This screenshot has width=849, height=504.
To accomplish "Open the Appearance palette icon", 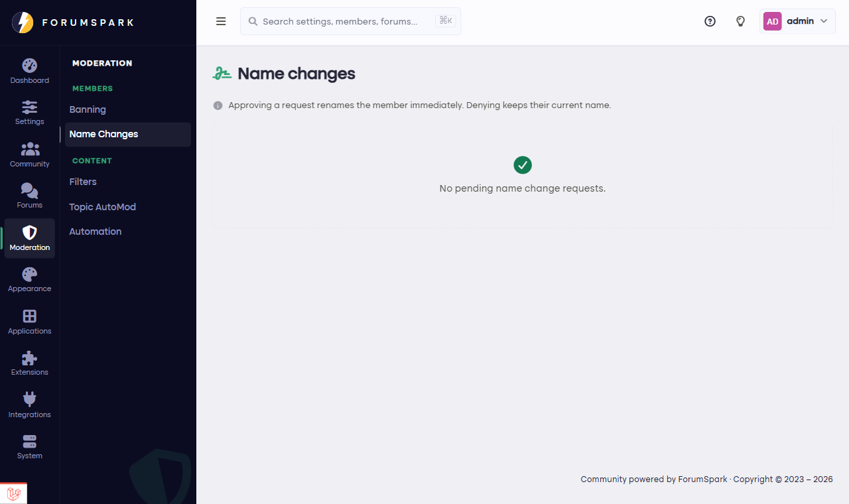I will coord(29,274).
